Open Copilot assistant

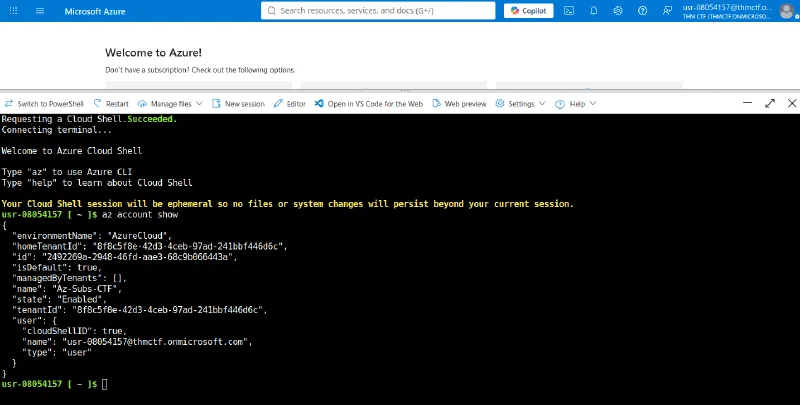529,11
